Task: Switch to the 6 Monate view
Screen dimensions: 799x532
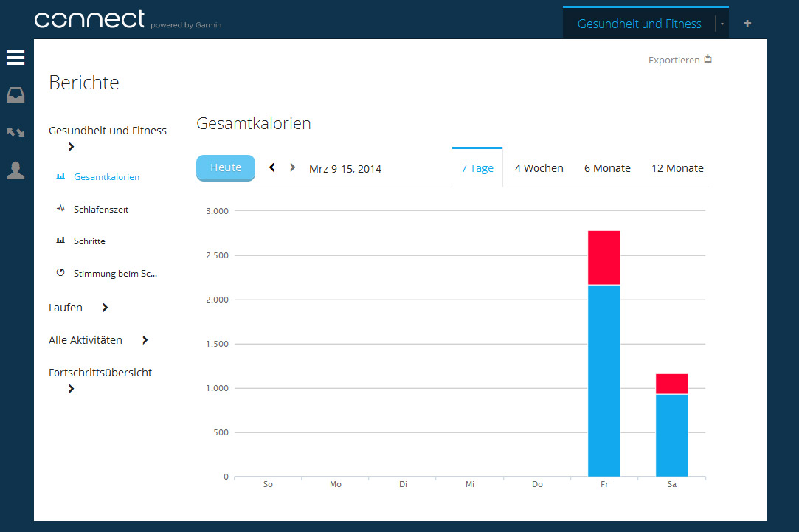Action: click(x=607, y=168)
